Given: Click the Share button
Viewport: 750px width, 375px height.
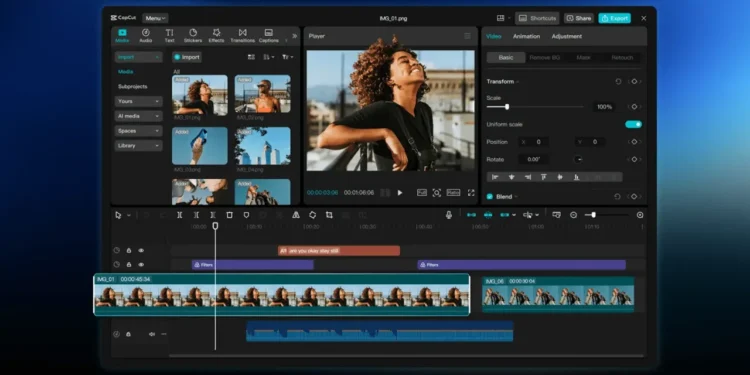Looking at the screenshot, I should coord(579,18).
